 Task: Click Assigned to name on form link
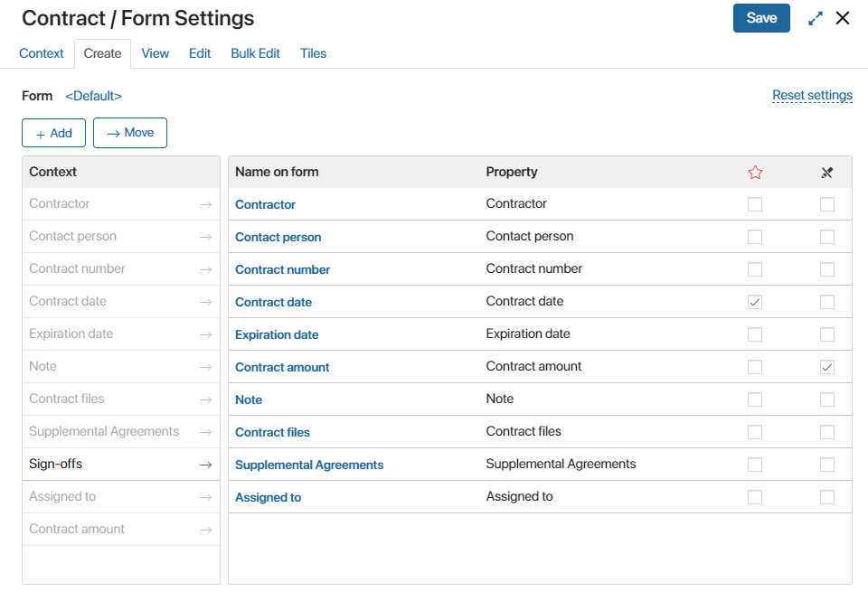[268, 498]
